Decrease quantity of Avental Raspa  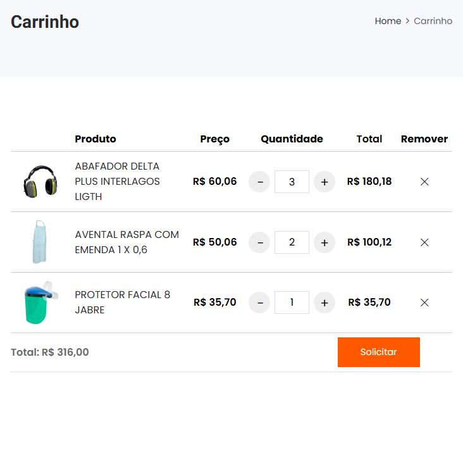click(259, 242)
